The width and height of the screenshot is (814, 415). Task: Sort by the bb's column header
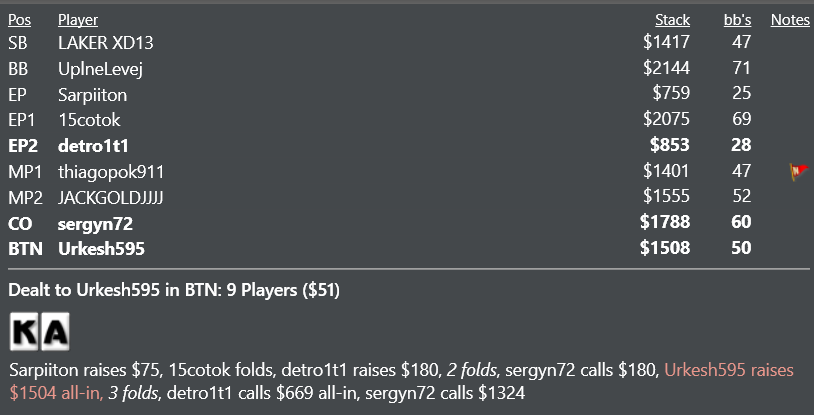pos(737,20)
